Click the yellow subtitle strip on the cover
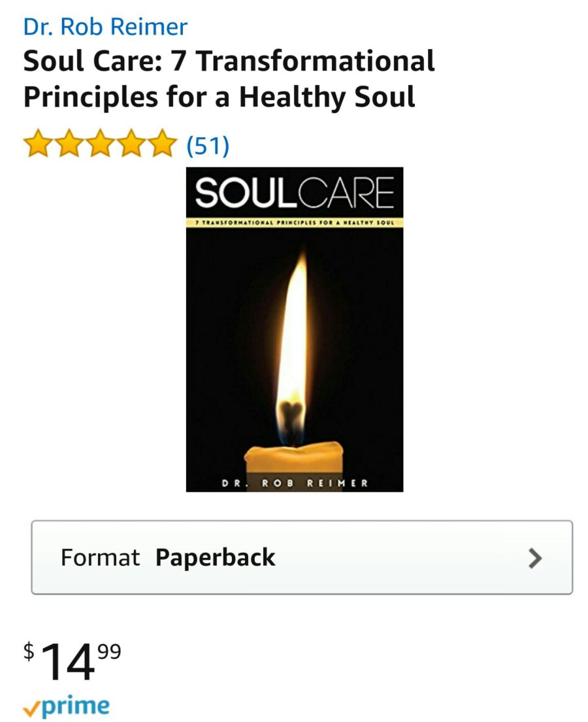The width and height of the screenshot is (588, 722). [x=295, y=222]
